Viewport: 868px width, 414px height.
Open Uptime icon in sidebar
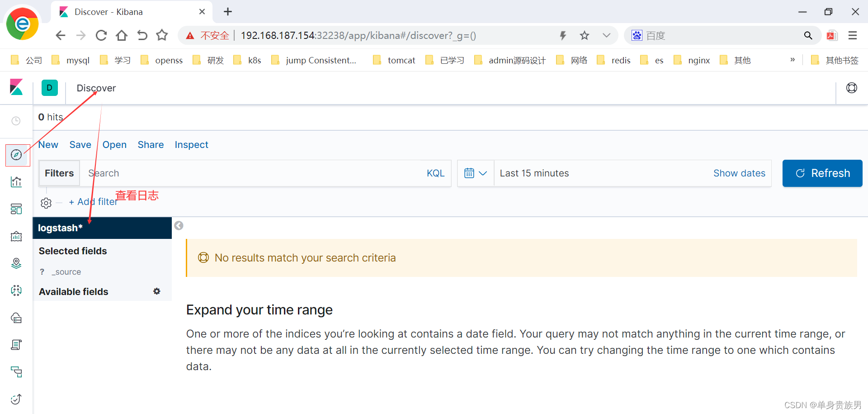[x=16, y=399]
